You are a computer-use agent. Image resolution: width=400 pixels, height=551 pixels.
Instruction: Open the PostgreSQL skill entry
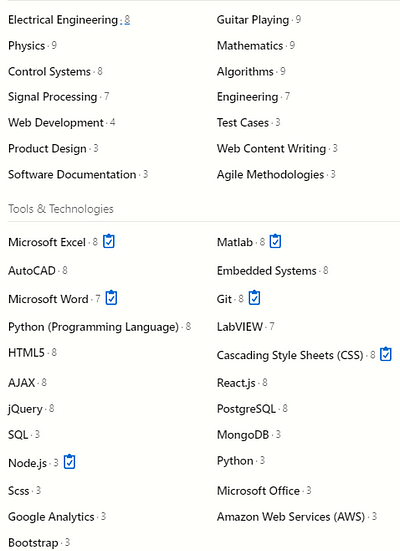pyautogui.click(x=246, y=409)
